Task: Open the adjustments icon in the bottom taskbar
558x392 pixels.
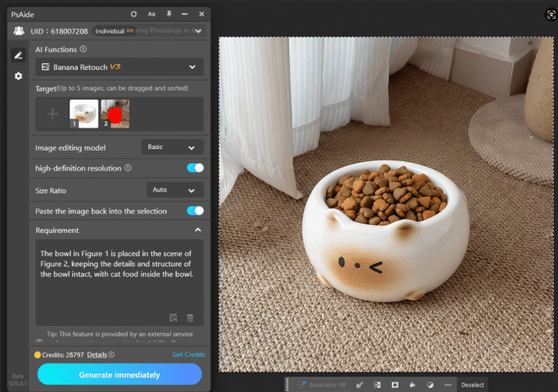Action: coord(430,384)
